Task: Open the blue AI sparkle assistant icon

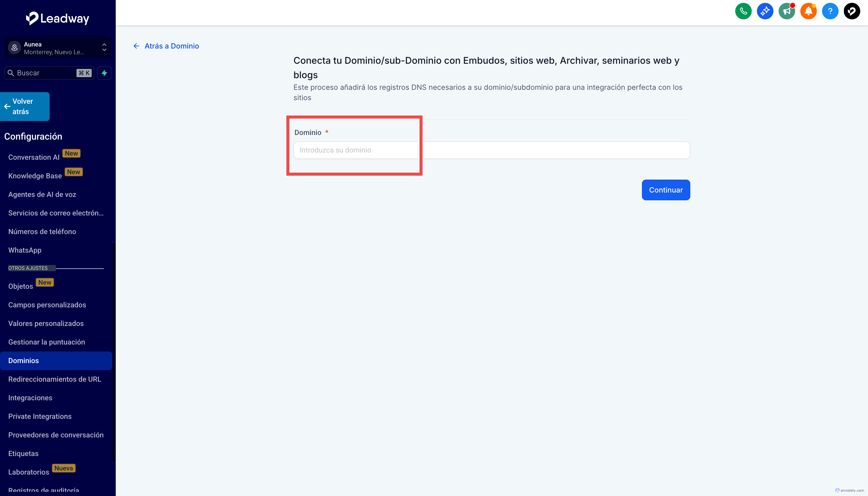Action: 765,11
